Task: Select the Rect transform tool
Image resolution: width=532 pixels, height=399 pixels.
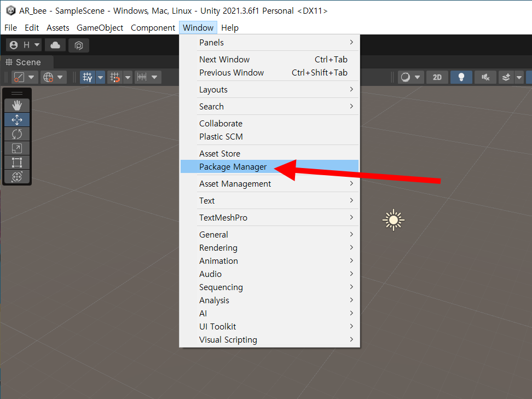Action: 17,163
